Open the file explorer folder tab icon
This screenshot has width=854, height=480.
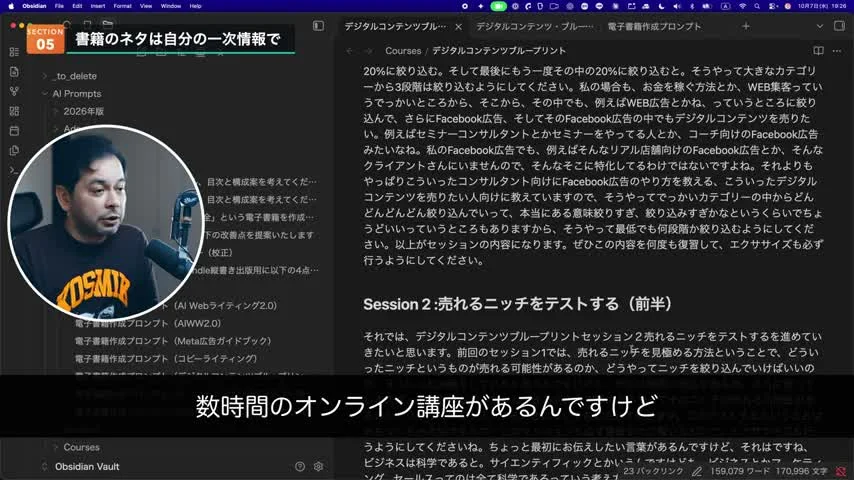108,25
